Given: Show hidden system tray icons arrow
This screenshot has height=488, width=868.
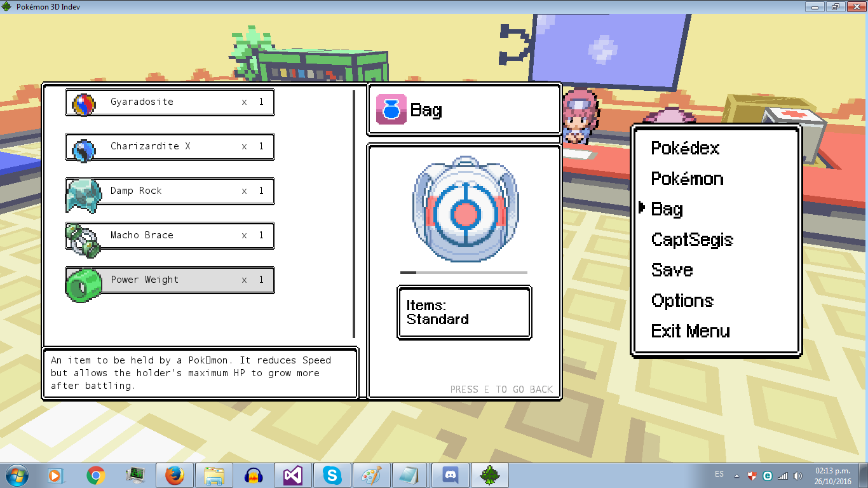Looking at the screenshot, I should (736, 475).
